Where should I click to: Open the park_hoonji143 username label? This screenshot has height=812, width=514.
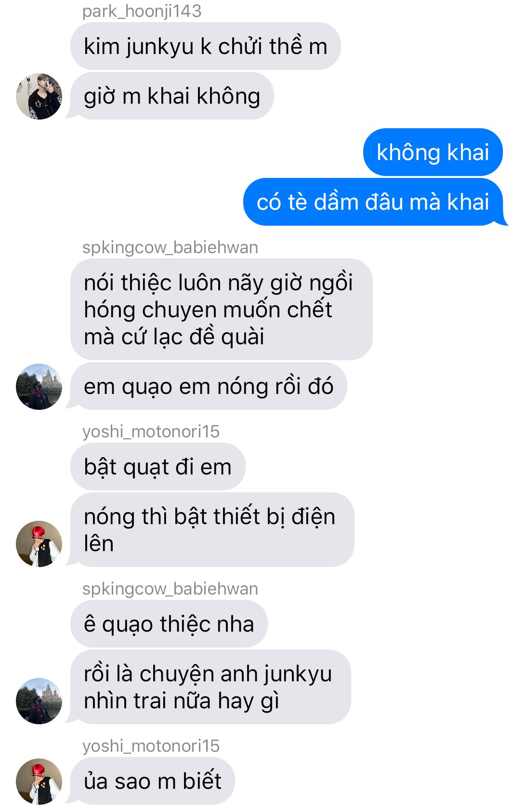[142, 11]
